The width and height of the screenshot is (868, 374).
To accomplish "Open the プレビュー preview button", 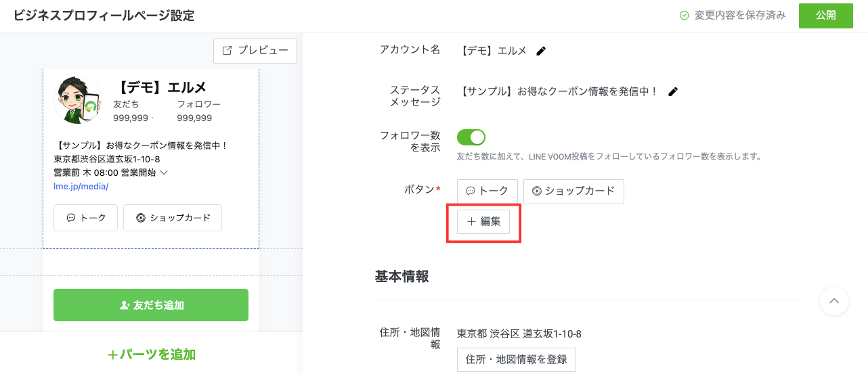I will coord(255,51).
